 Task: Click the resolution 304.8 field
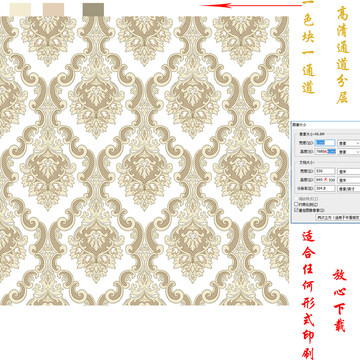coord(325,189)
